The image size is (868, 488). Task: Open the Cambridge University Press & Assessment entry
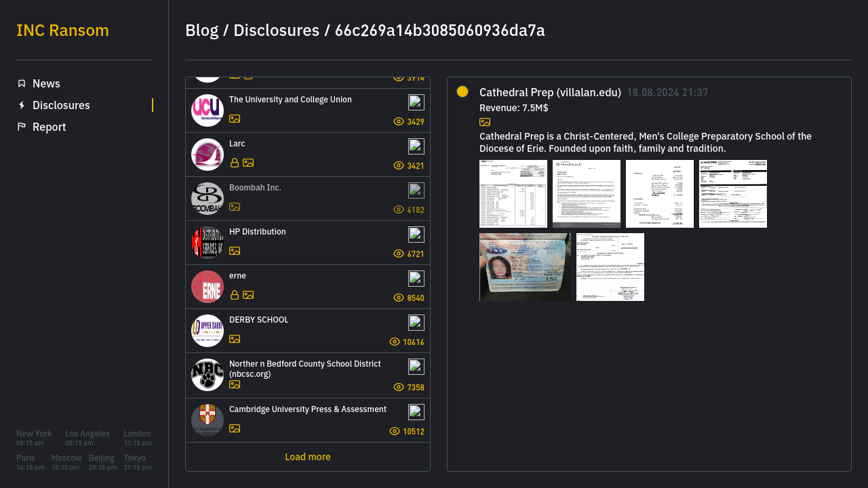click(308, 409)
